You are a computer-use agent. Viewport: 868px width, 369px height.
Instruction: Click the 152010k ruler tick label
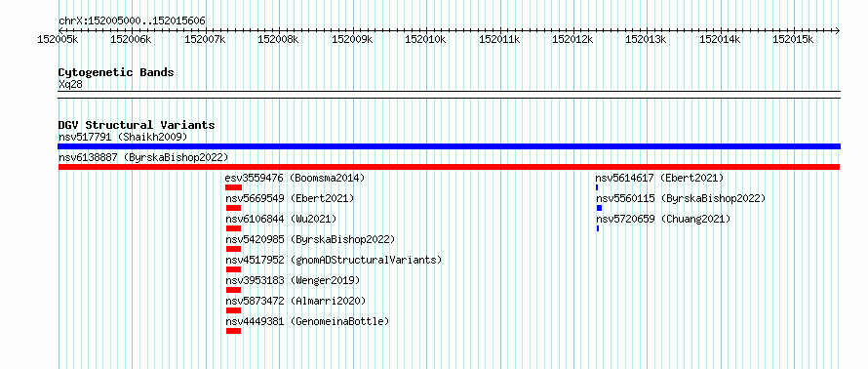coord(426,39)
